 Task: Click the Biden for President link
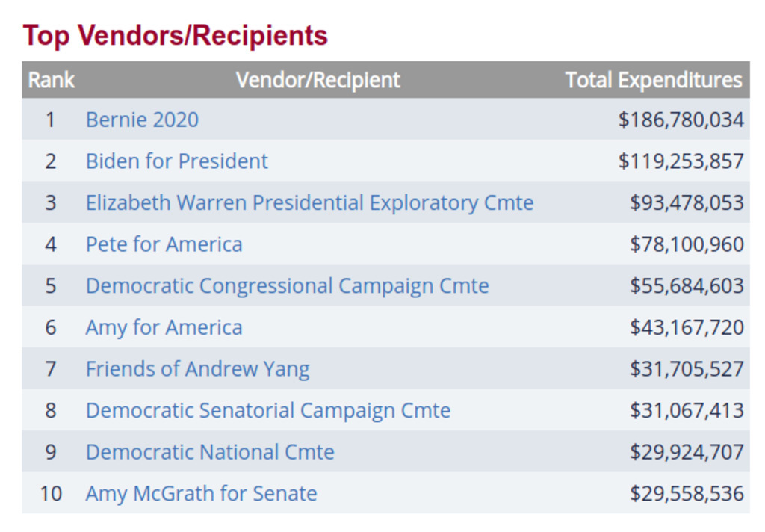click(176, 161)
